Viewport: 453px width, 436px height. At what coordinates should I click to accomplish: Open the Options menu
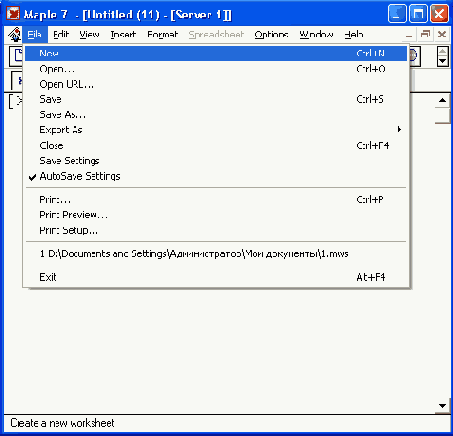[271, 34]
